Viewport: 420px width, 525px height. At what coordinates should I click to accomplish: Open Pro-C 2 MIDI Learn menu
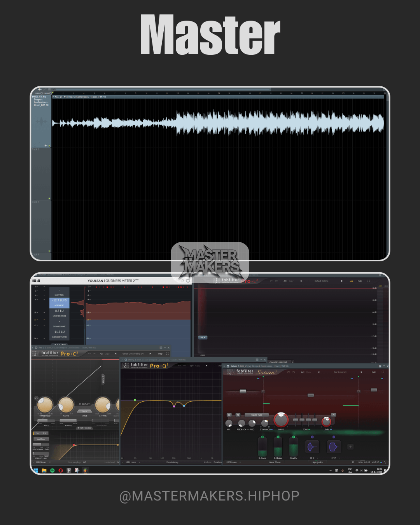pyautogui.click(x=42, y=462)
